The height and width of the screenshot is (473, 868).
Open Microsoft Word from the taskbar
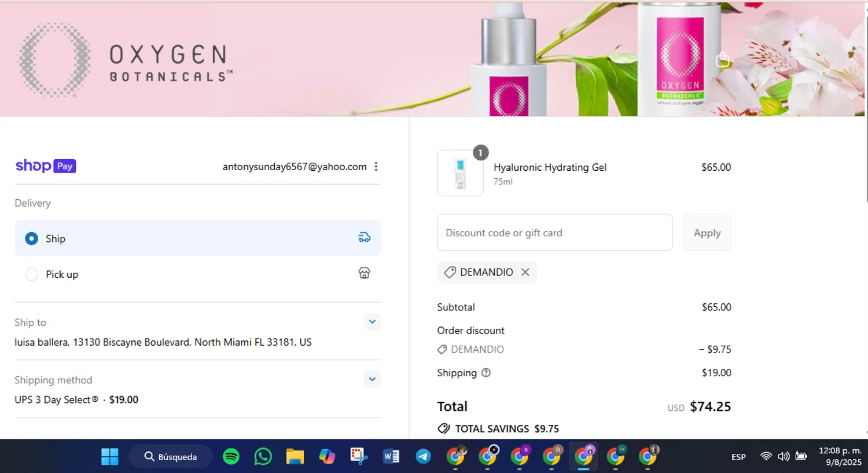pyautogui.click(x=391, y=457)
